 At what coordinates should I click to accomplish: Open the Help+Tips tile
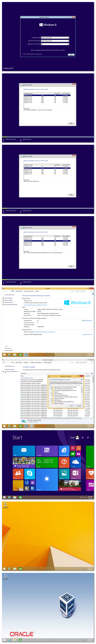click(x=64, y=462)
